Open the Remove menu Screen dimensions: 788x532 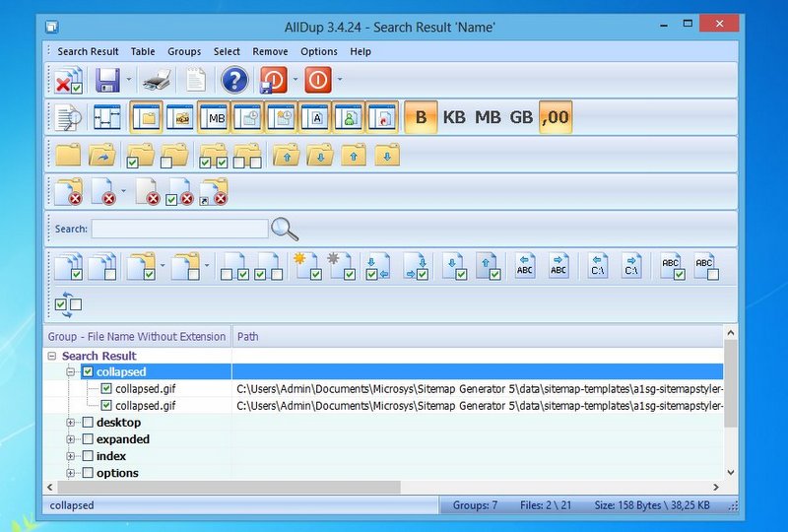point(270,52)
